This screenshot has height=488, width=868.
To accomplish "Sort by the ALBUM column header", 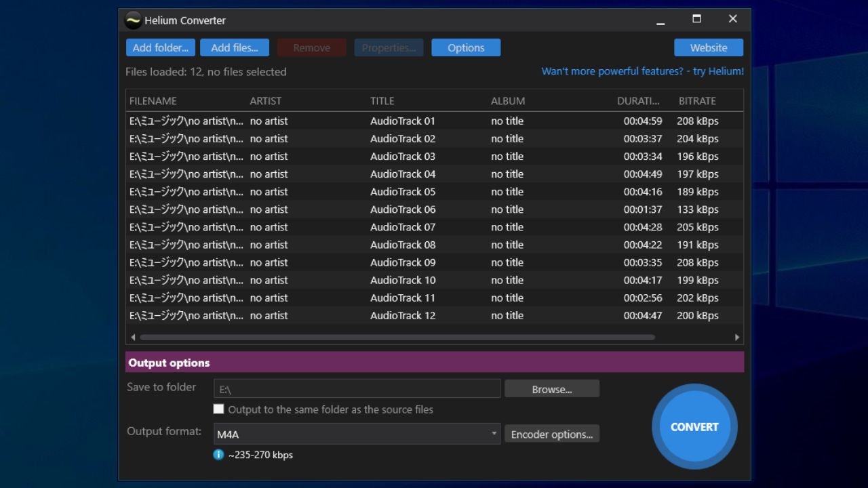I will (508, 101).
